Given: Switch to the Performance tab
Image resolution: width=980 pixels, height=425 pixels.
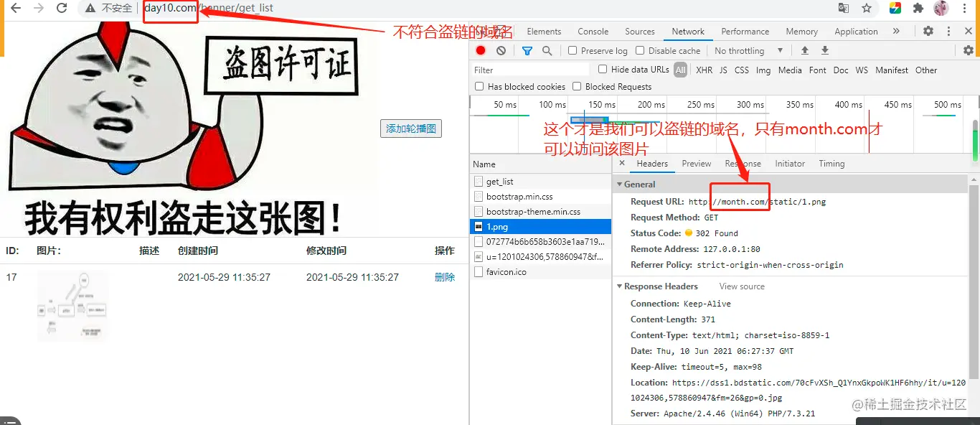Looking at the screenshot, I should pos(745,32).
